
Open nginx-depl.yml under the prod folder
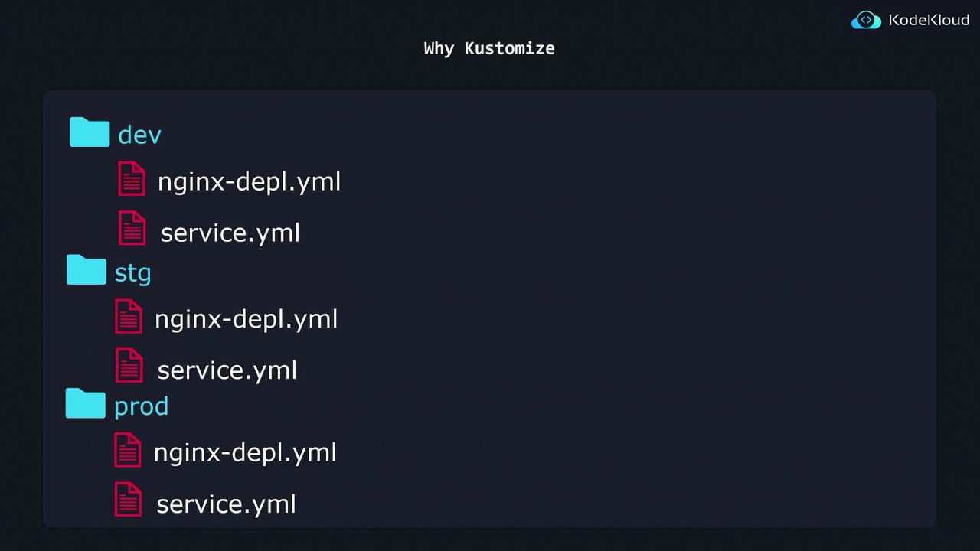point(245,452)
